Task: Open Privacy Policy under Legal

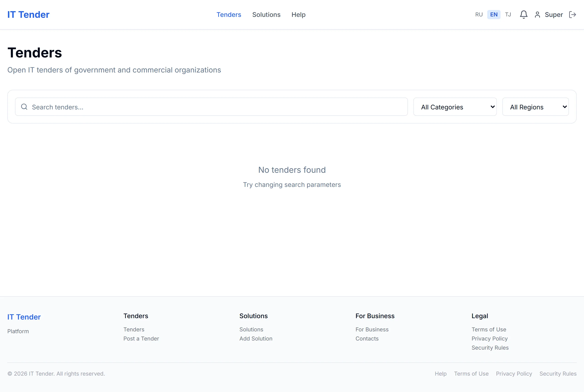Action: (x=489, y=338)
